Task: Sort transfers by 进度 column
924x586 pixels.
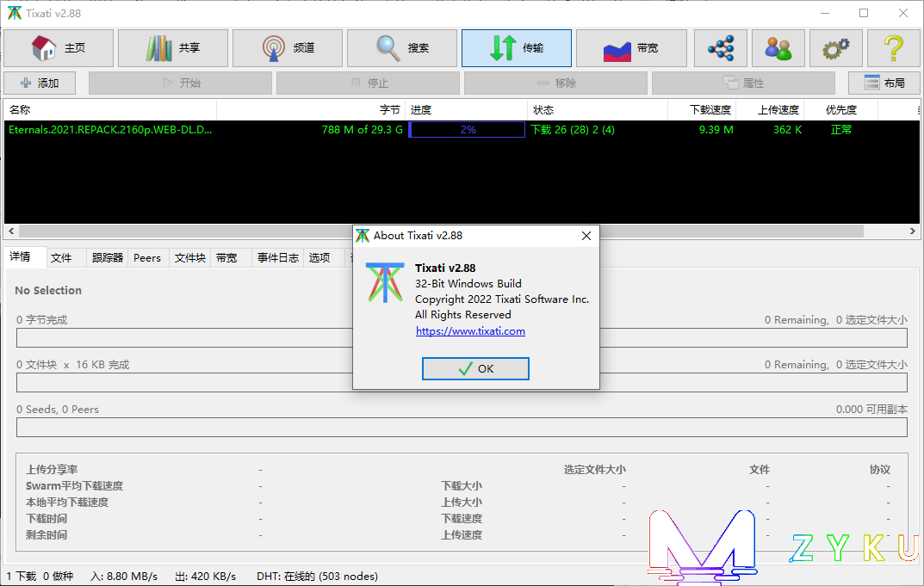Action: (468, 110)
